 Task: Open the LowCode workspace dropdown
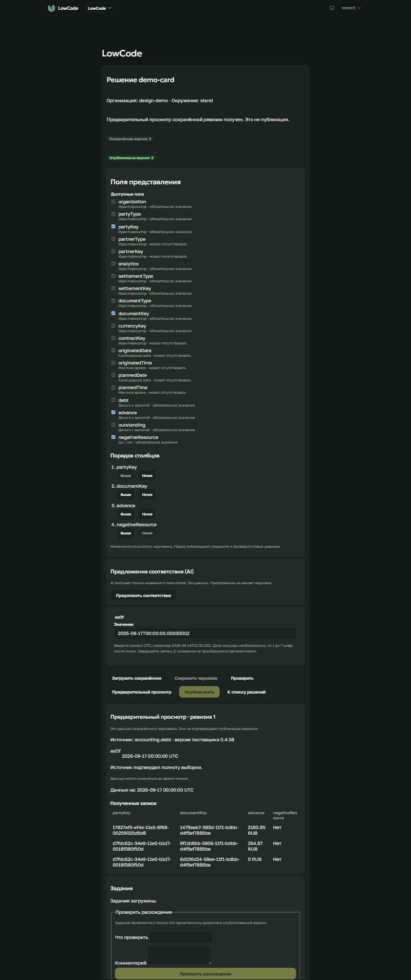pyautogui.click(x=100, y=8)
